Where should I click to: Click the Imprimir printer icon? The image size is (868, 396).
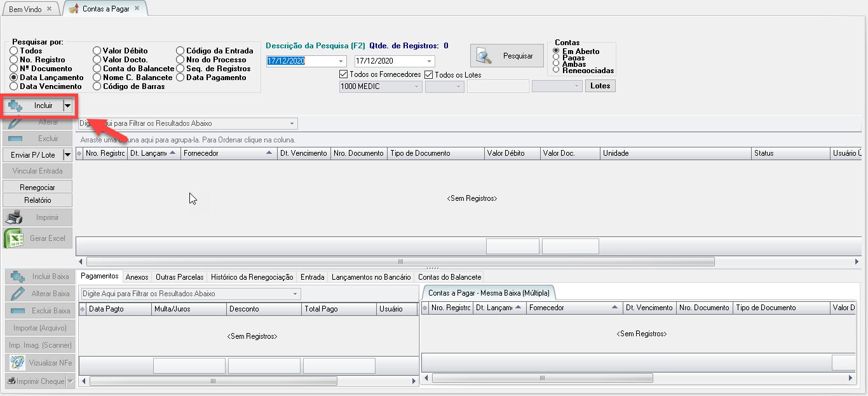(x=14, y=217)
